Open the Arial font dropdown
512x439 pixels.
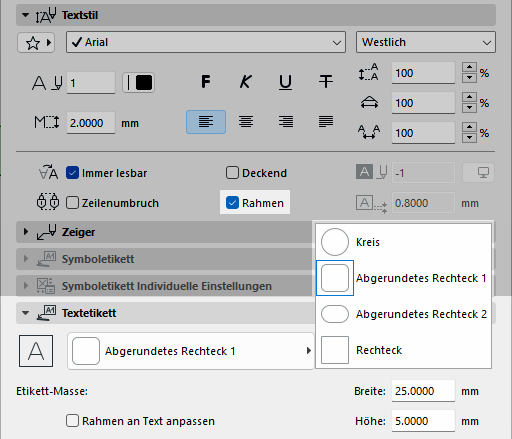(206, 42)
